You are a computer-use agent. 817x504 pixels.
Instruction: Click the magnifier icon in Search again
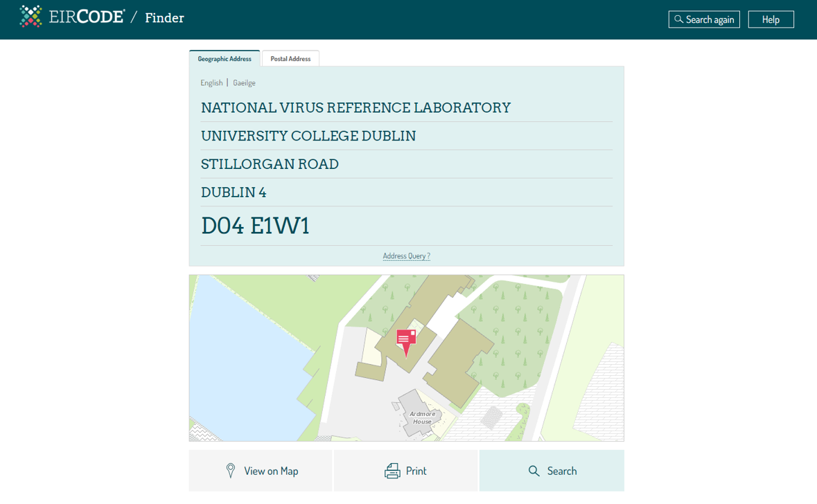[678, 19]
